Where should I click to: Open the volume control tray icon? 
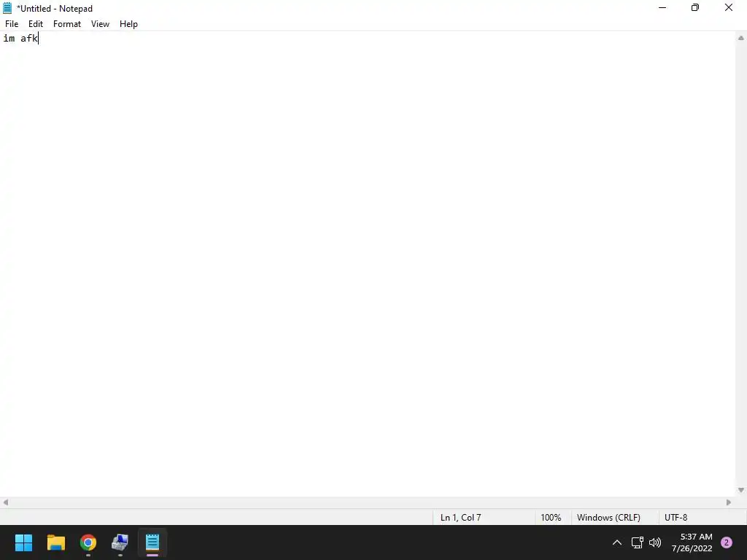point(655,542)
